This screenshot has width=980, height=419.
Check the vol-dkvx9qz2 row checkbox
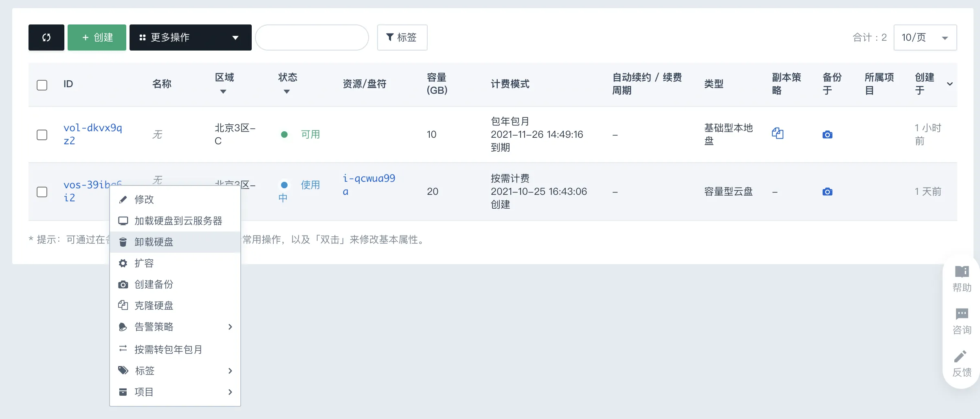tap(42, 135)
